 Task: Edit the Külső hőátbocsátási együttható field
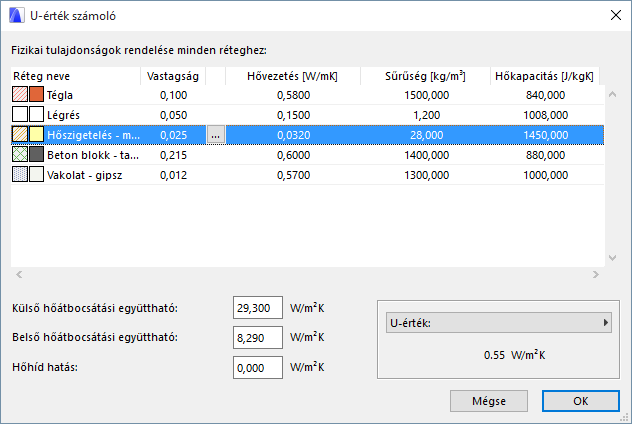[x=258, y=308]
